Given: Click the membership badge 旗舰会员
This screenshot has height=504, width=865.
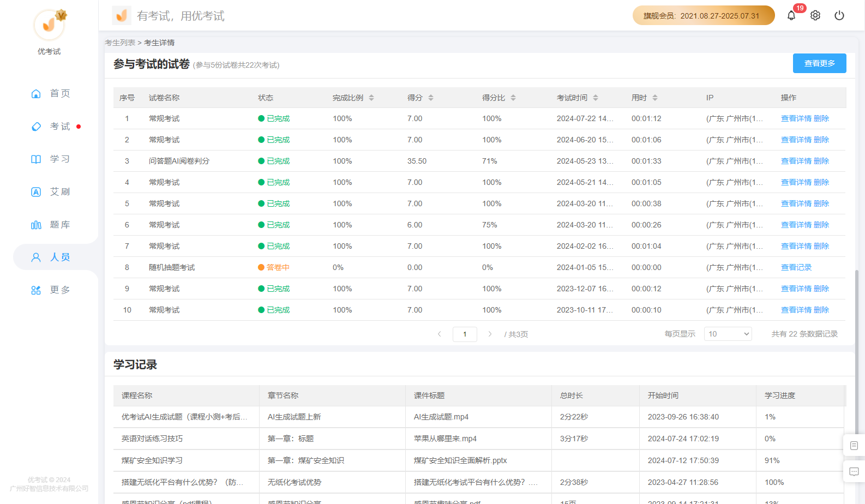Looking at the screenshot, I should pyautogui.click(x=704, y=15).
